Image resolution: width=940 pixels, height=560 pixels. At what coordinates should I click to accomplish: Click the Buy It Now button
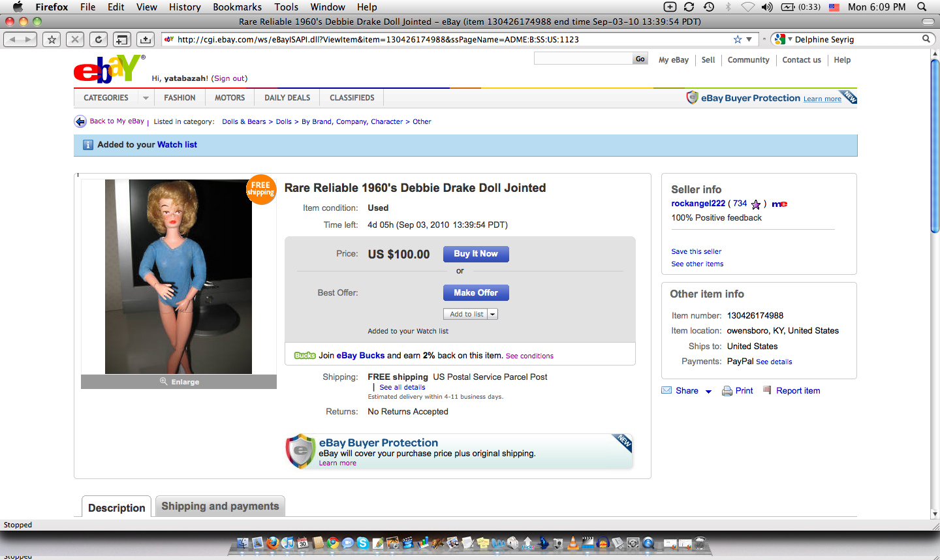click(x=476, y=254)
